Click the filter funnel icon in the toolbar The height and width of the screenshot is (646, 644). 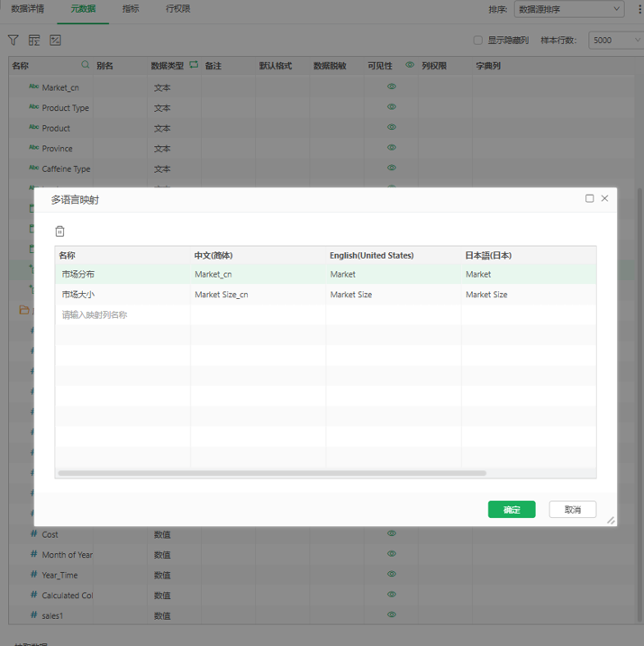(x=14, y=41)
